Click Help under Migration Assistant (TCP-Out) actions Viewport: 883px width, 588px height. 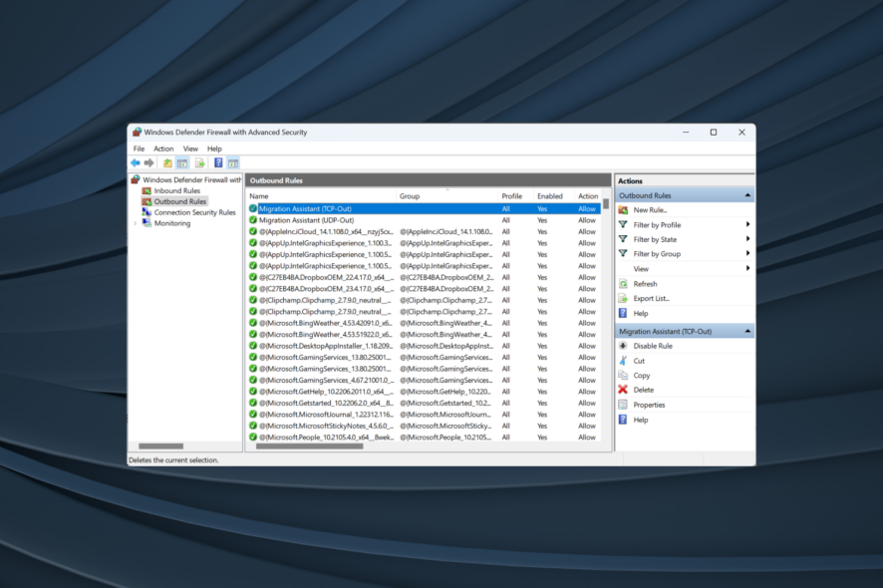640,420
